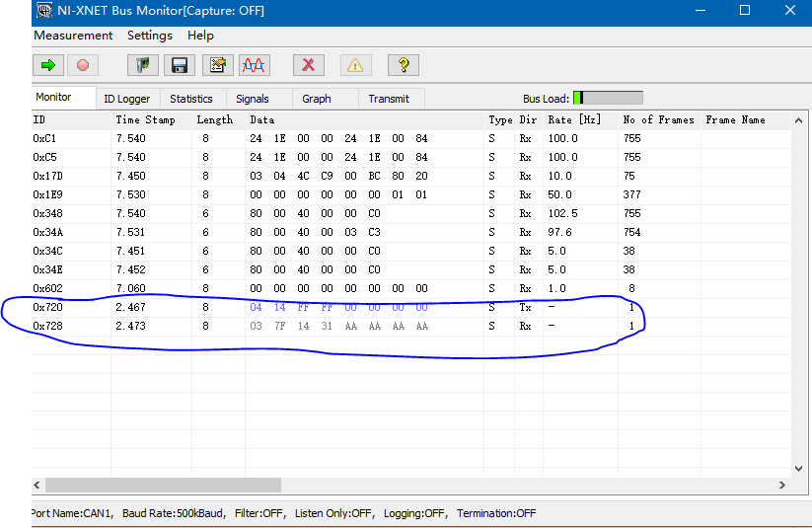Select the 0xC5 frame ID
This screenshot has height=528, width=812.
click(44, 157)
